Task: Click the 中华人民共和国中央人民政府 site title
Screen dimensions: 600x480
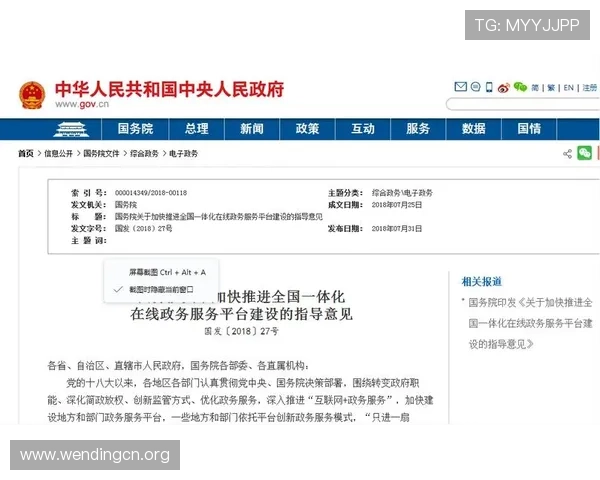Action: (x=169, y=89)
